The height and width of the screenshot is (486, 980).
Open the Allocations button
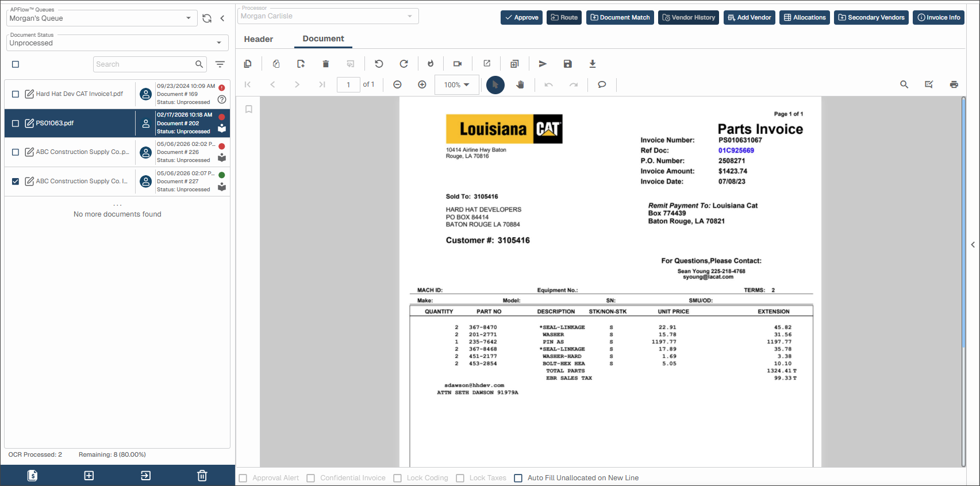[x=805, y=17]
